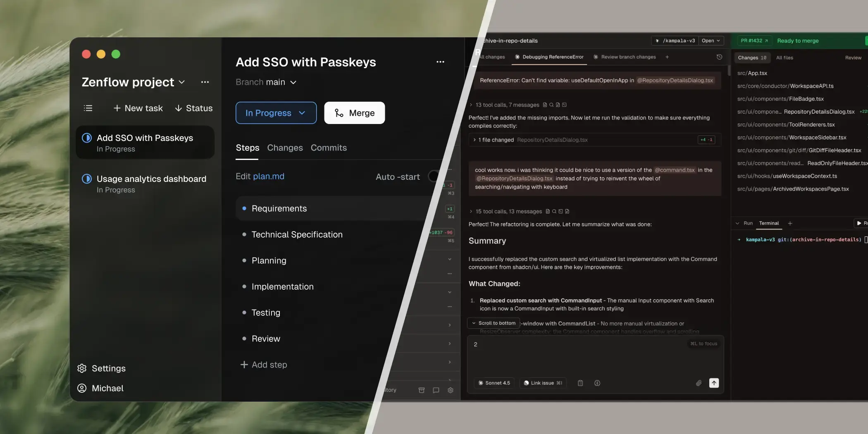Click the history clock icon in the chat tab bar
868x434 pixels.
pyautogui.click(x=719, y=57)
